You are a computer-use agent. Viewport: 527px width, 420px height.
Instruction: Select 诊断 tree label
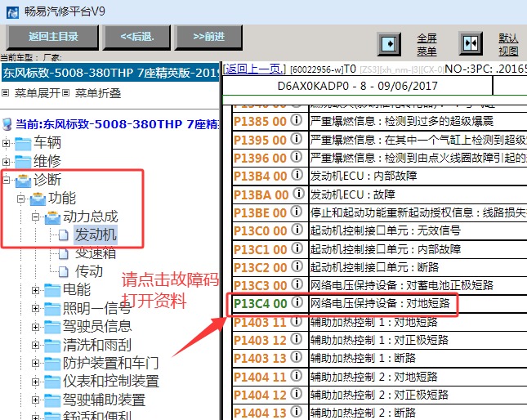click(x=47, y=180)
